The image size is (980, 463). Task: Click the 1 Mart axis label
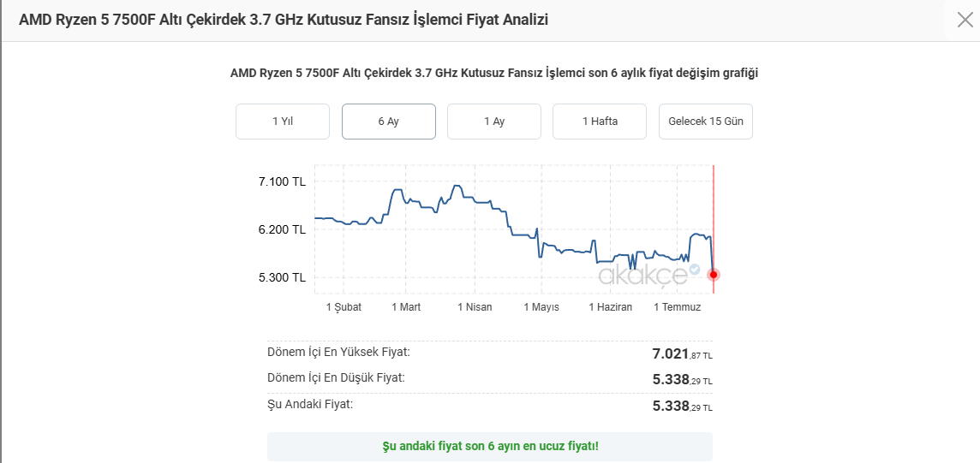(406, 307)
